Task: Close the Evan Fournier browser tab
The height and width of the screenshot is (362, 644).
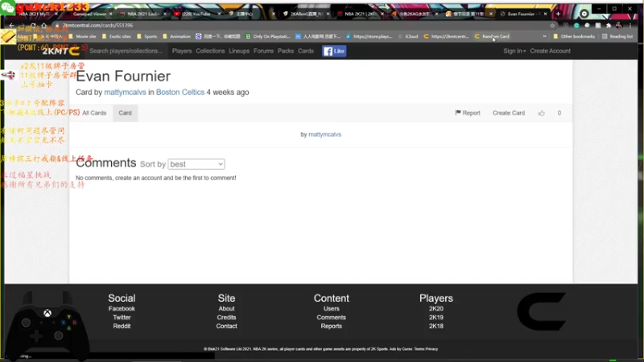Action: coord(545,14)
